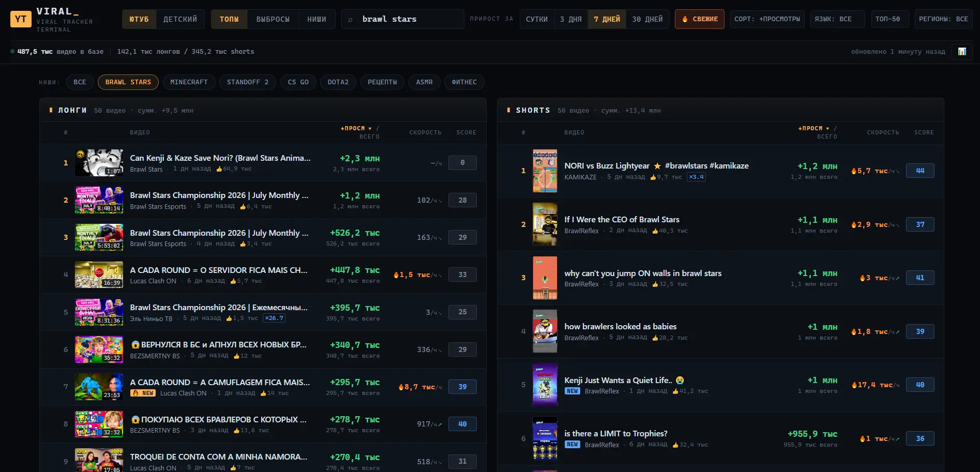Click the "487,5 тыс видео в базе" counter
The image size is (980, 472).
pyautogui.click(x=60, y=52)
